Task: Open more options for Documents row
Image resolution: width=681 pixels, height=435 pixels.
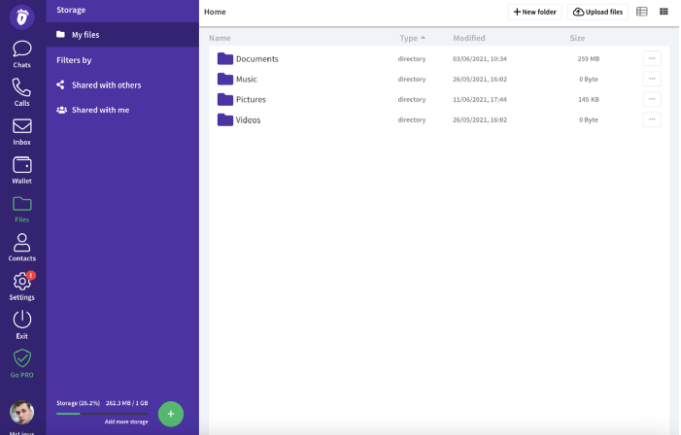Action: coord(652,58)
